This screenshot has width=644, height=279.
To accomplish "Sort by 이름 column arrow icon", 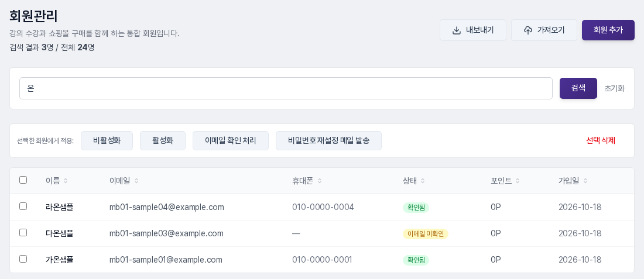I will [x=66, y=181].
